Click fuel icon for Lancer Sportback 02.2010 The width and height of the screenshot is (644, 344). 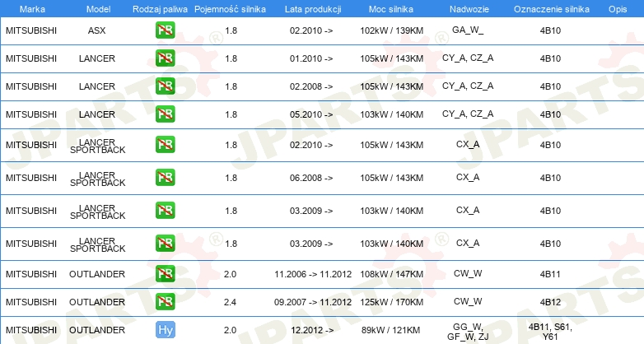tap(165, 145)
